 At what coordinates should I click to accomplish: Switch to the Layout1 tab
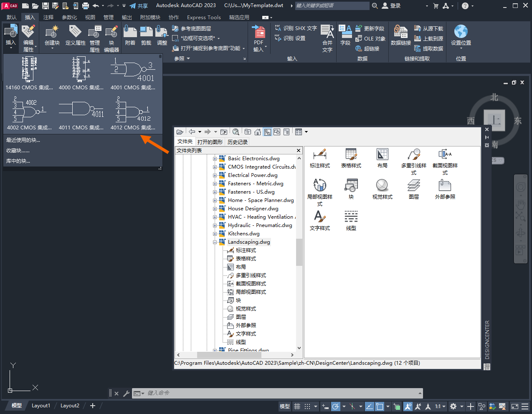[41, 406]
